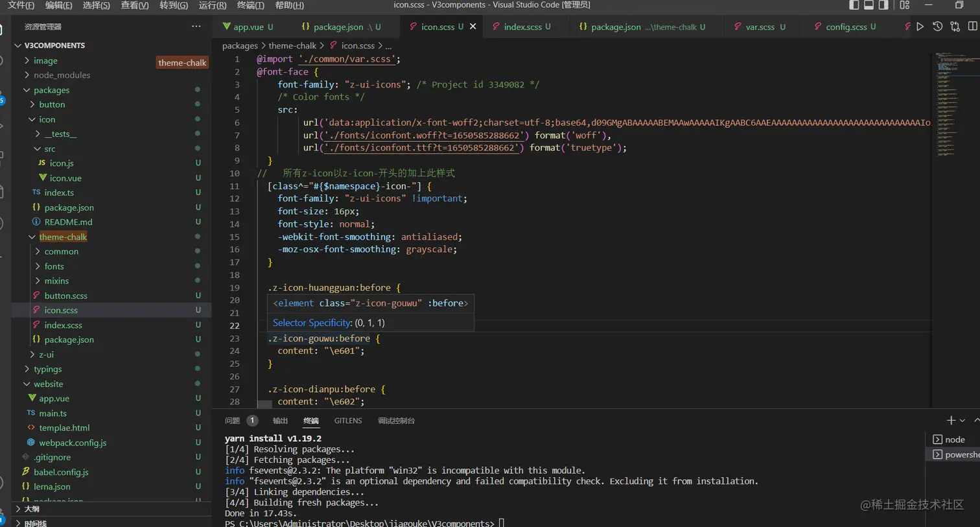Viewport: 980px width, 527px height.
Task: Click the Sass icon of button.scss file
Action: [36, 295]
